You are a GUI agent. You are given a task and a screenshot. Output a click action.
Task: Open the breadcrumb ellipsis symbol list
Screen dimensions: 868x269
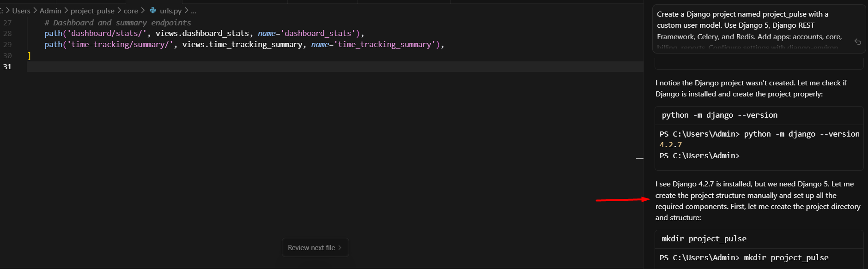coord(194,11)
